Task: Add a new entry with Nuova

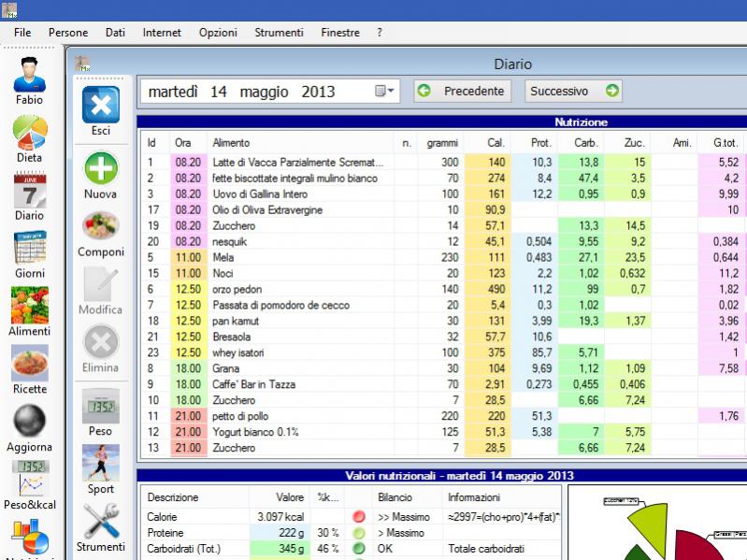Action: click(101, 168)
